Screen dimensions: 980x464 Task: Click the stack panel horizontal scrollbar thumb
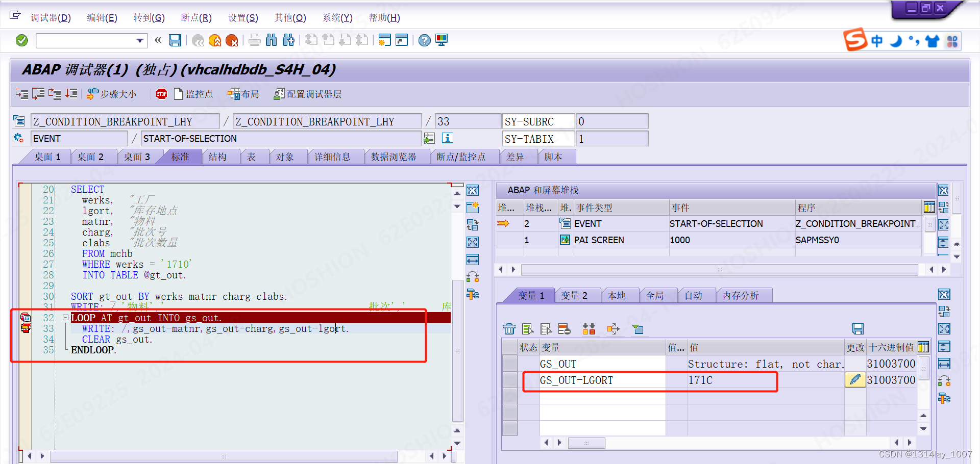[x=719, y=269]
